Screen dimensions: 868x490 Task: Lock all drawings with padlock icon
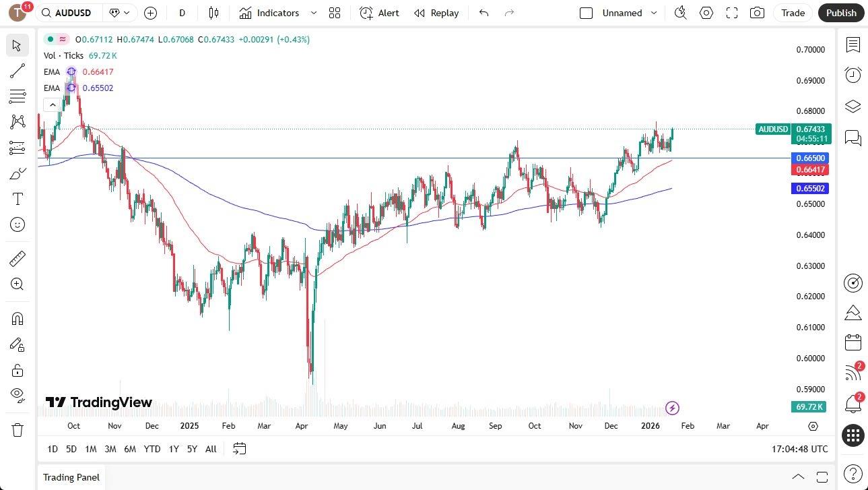tap(17, 370)
